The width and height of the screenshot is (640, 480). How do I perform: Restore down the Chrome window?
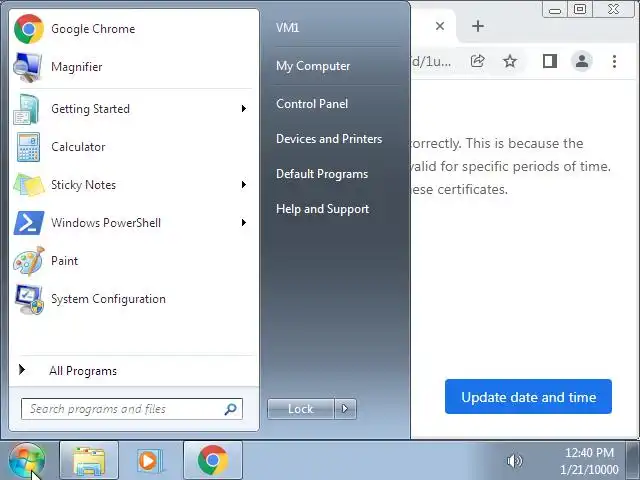click(x=580, y=9)
